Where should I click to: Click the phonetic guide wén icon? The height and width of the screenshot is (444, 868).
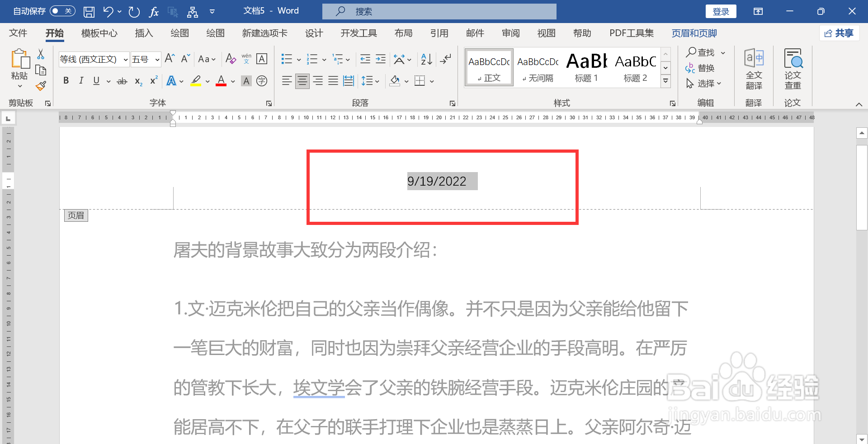(246, 59)
